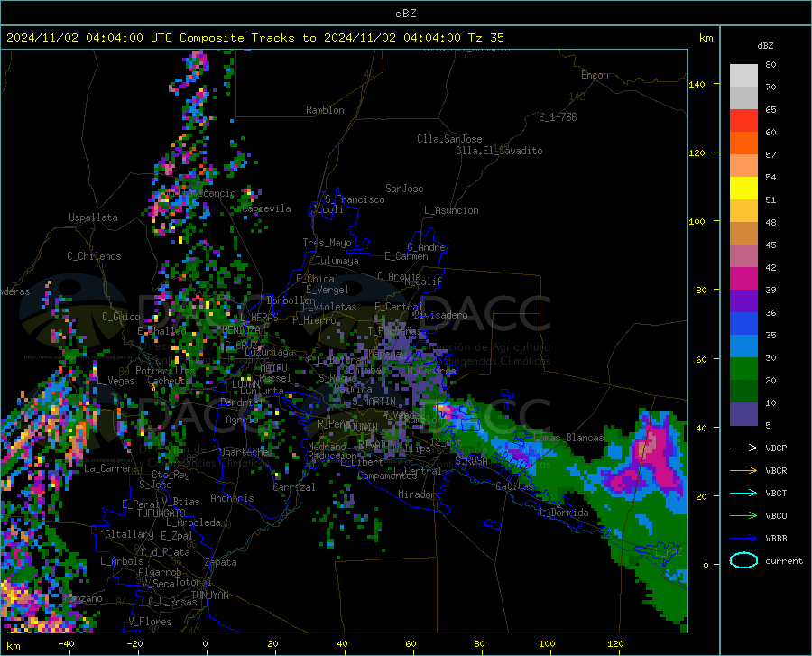
Task: Pick the tan swatch below 48
Action: point(743,234)
